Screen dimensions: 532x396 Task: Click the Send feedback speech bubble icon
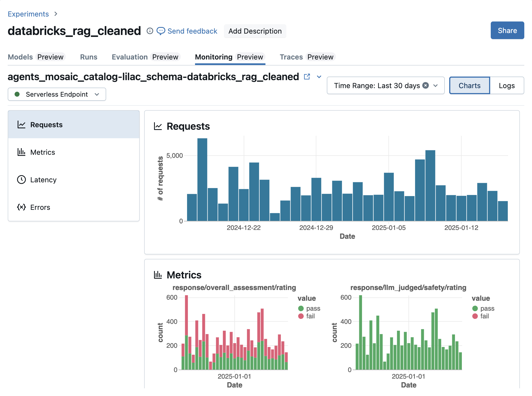(161, 31)
